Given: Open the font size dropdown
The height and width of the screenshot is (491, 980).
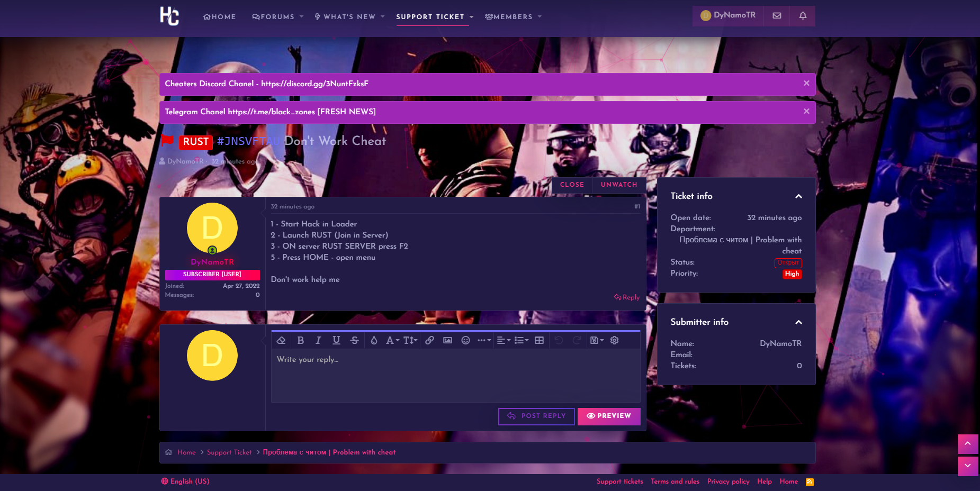Looking at the screenshot, I should (410, 340).
